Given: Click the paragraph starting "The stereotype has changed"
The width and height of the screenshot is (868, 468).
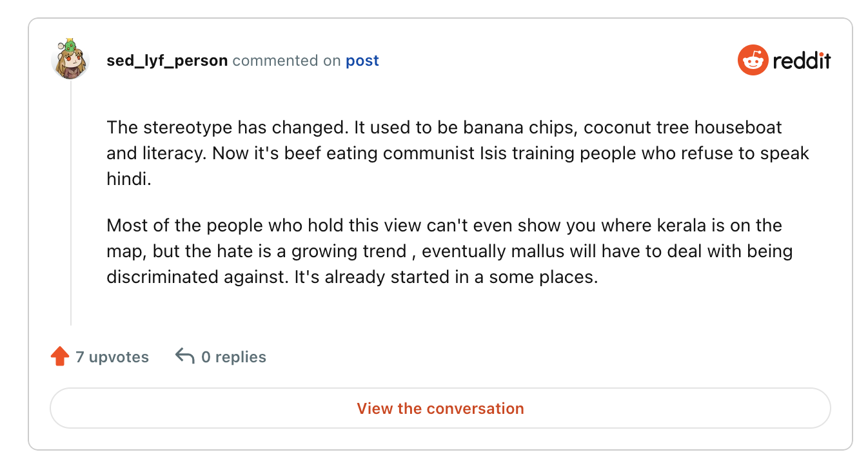Looking at the screenshot, I should coord(458,153).
